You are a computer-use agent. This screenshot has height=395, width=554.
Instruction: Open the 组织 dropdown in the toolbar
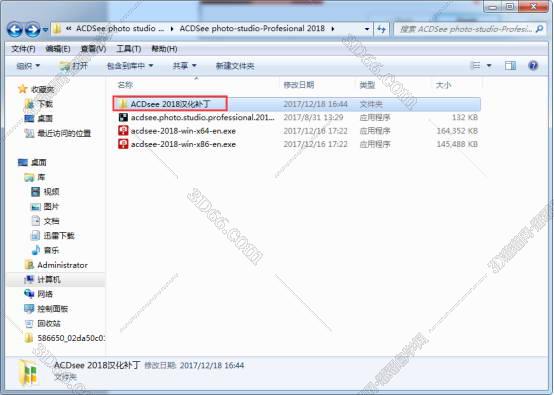tap(28, 66)
